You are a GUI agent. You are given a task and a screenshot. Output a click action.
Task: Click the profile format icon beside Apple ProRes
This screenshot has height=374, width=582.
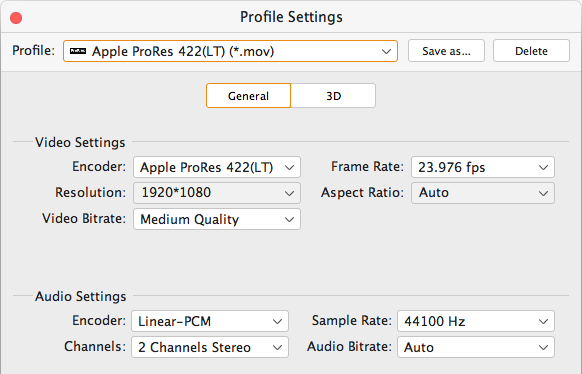coord(78,51)
